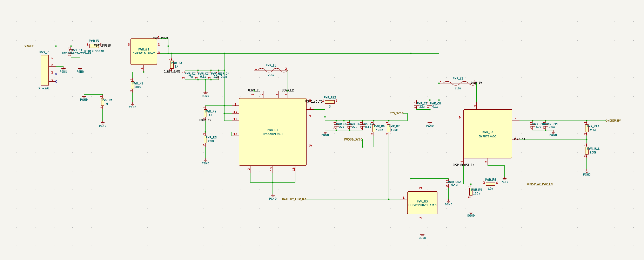Click the DGND symbol below PWR_C12
Screen dimensions: 644x260
[x=448, y=203]
